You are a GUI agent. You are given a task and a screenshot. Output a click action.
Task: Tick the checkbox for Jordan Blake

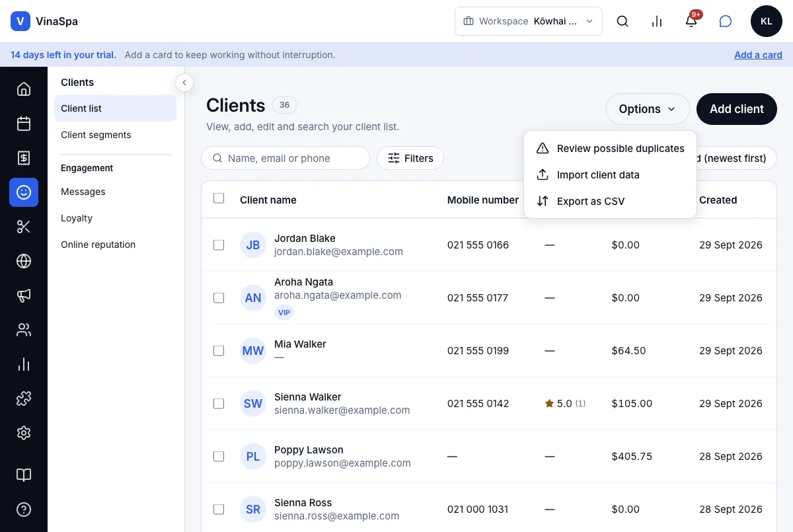click(x=219, y=245)
